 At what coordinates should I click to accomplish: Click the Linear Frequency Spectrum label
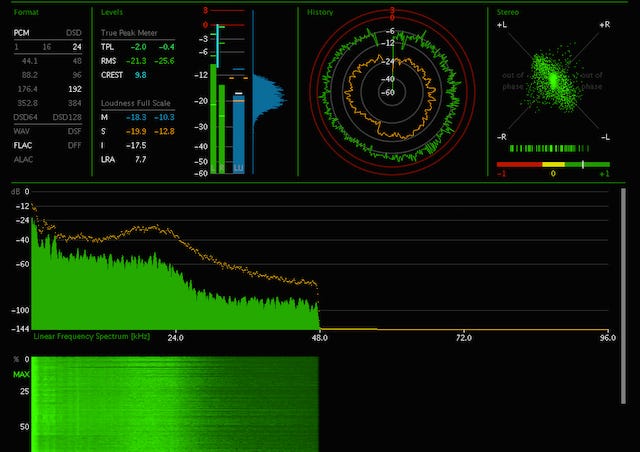(x=92, y=336)
